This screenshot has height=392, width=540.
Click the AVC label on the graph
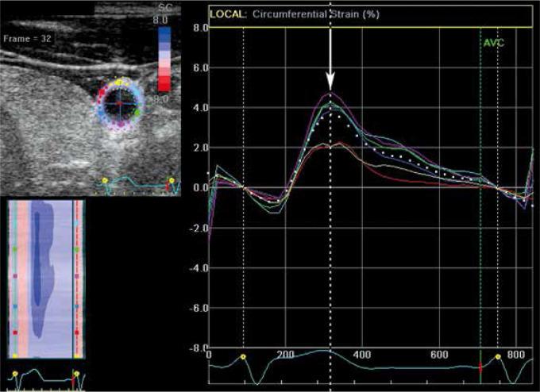pyautogui.click(x=493, y=44)
